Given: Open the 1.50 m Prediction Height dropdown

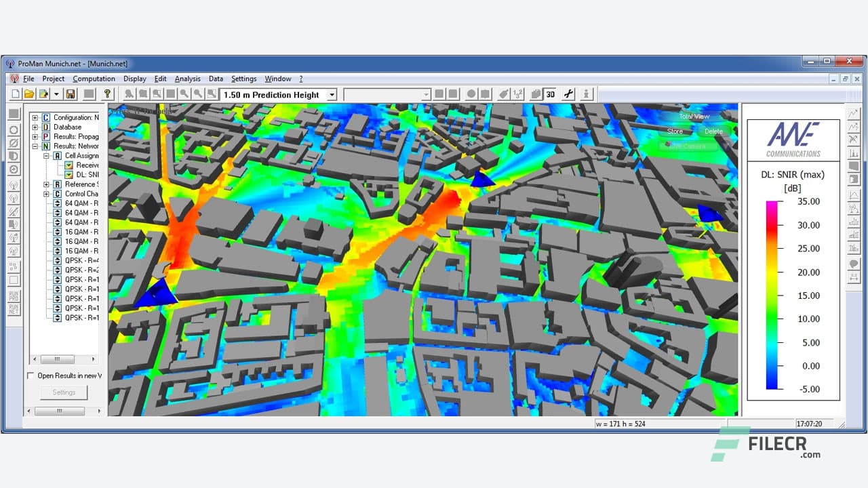Looking at the screenshot, I should click(332, 95).
